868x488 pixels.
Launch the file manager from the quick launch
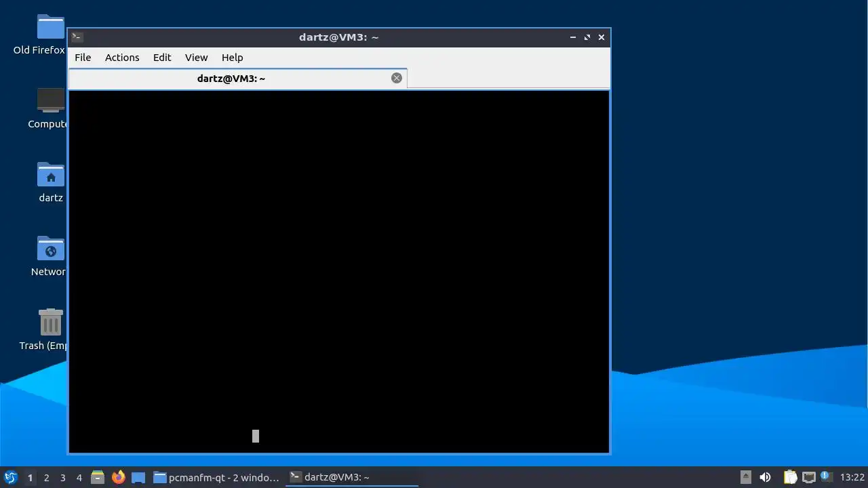tap(98, 477)
